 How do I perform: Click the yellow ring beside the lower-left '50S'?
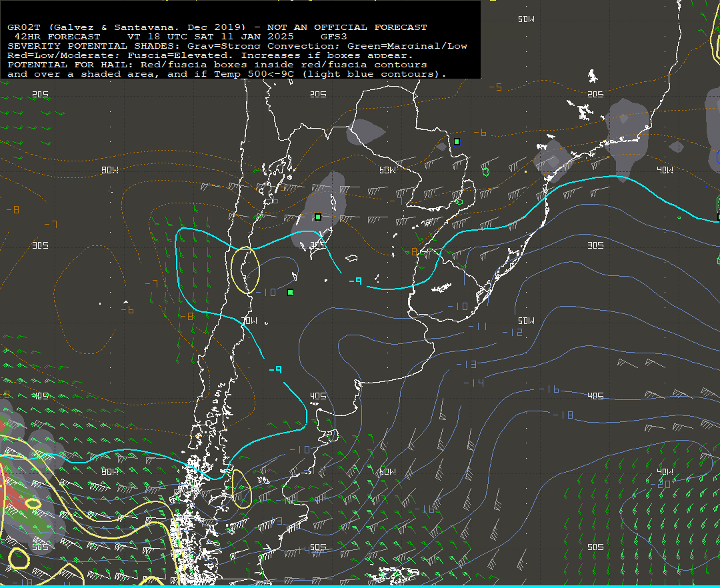click(x=19, y=559)
